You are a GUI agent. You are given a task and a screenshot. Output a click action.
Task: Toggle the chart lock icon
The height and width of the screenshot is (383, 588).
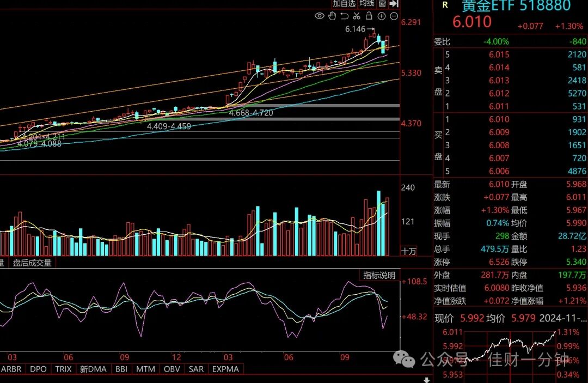369,15
